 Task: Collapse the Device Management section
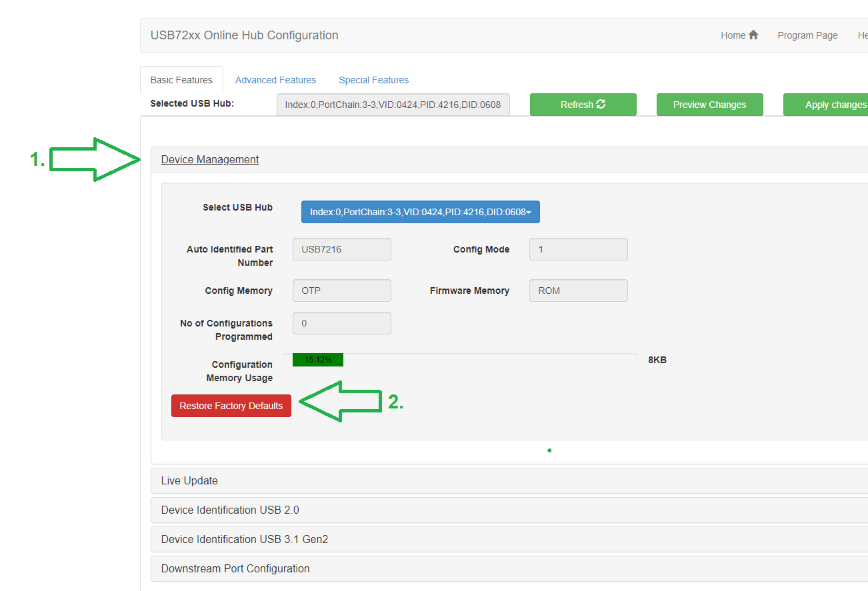point(210,159)
